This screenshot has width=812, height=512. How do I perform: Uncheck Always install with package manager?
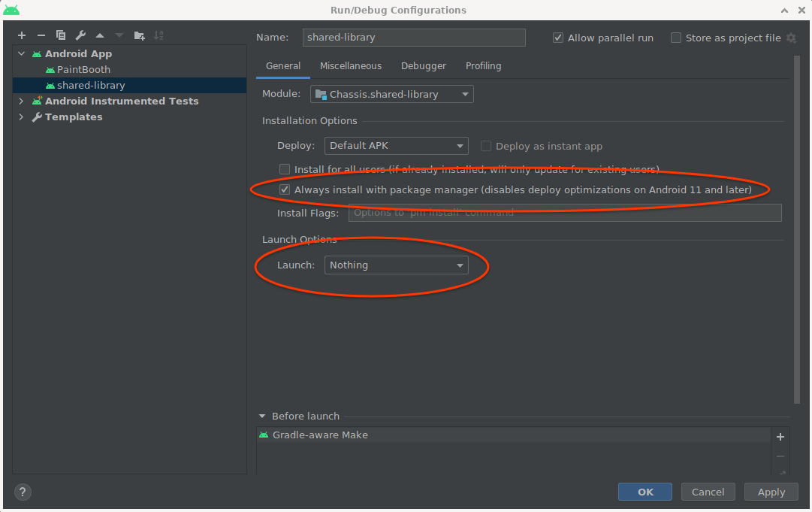285,190
